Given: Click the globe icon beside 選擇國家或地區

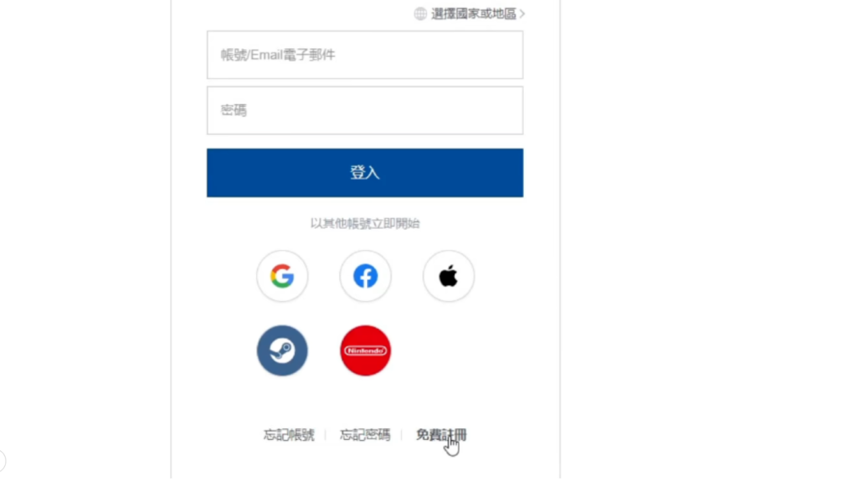Looking at the screenshot, I should [420, 14].
